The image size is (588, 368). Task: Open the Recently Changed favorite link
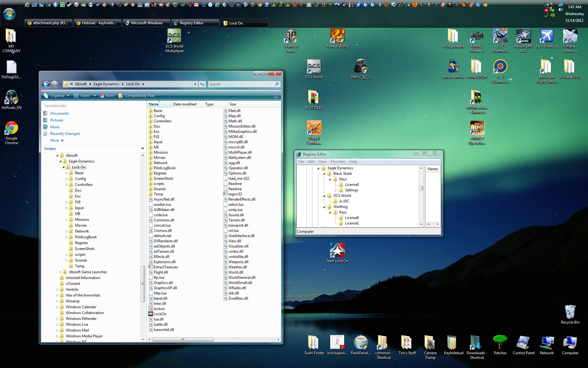65,134
